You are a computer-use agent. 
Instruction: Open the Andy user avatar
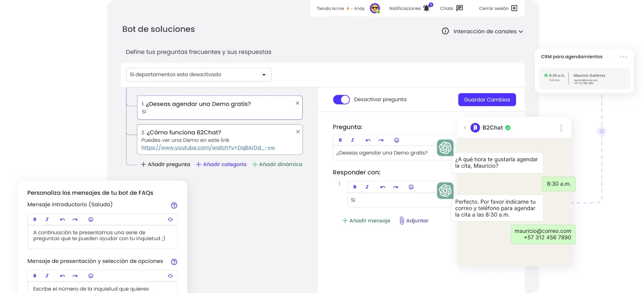375,8
